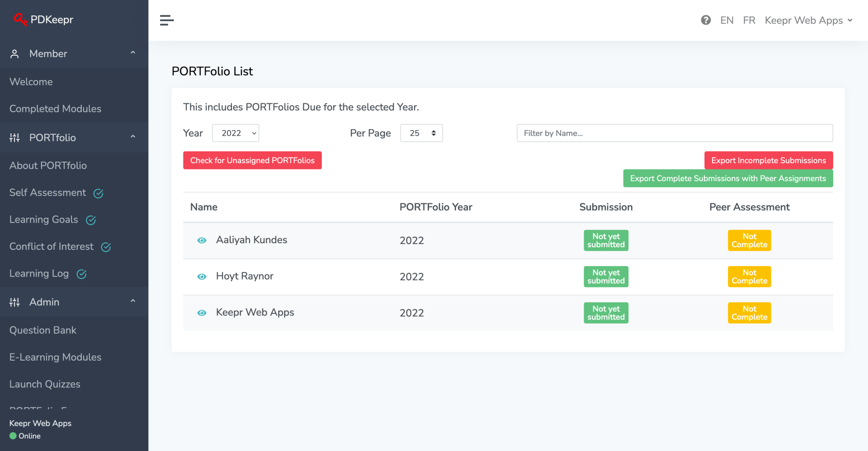View Aaliyah Kundes portfolio via eye icon
This screenshot has width=868, height=451.
click(x=202, y=240)
